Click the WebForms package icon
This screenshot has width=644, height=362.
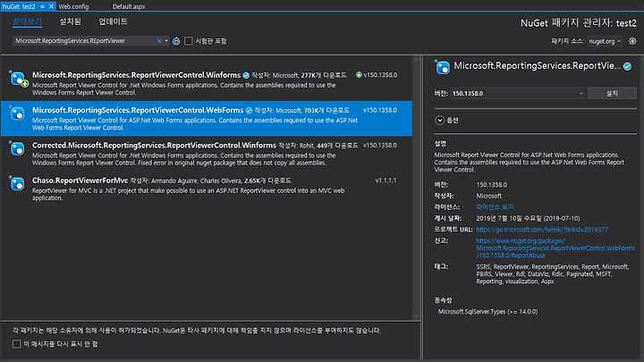[17, 114]
